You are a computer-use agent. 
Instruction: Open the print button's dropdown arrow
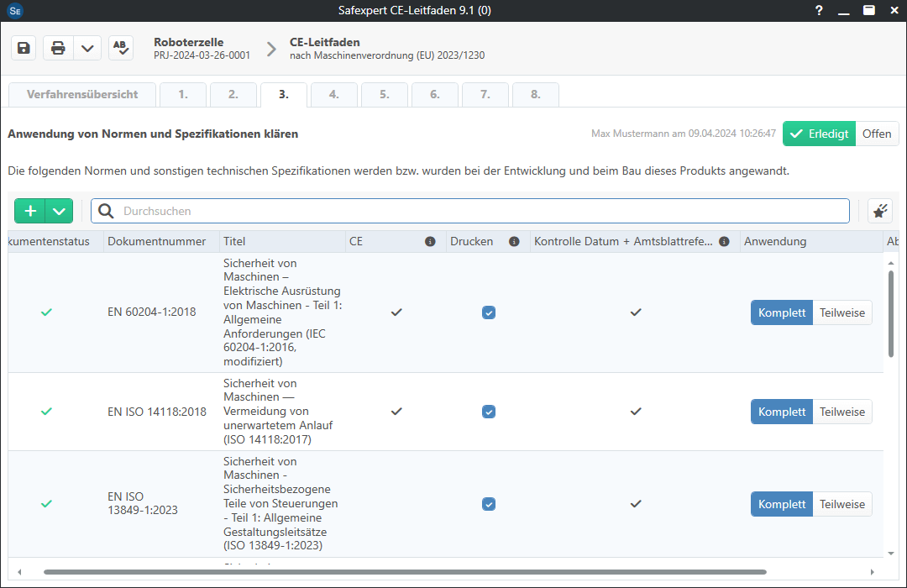[x=87, y=47]
